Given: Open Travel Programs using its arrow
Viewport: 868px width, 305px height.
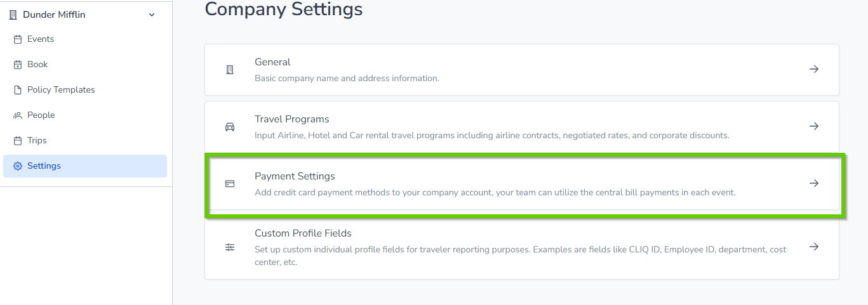Looking at the screenshot, I should point(814,126).
